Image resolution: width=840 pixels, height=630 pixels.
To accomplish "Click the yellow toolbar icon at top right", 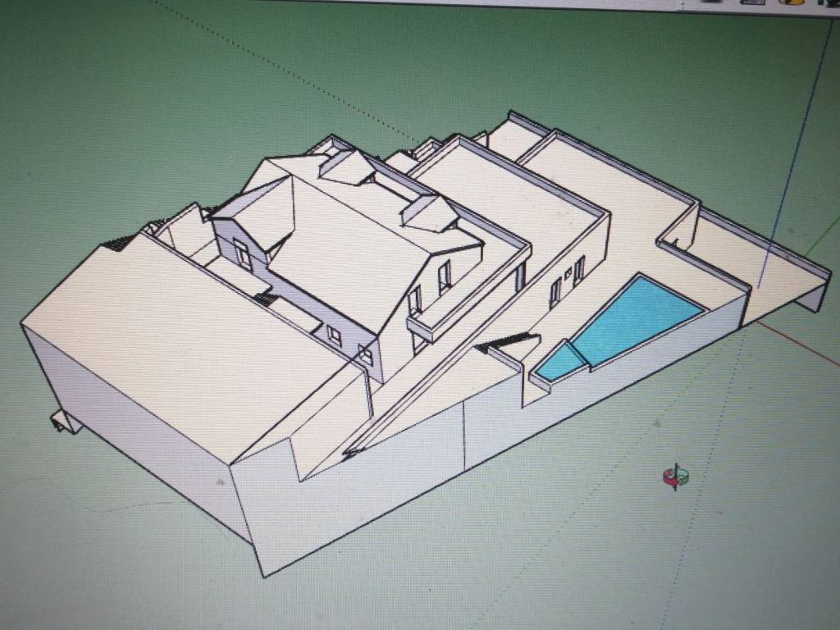I will click(793, 2).
